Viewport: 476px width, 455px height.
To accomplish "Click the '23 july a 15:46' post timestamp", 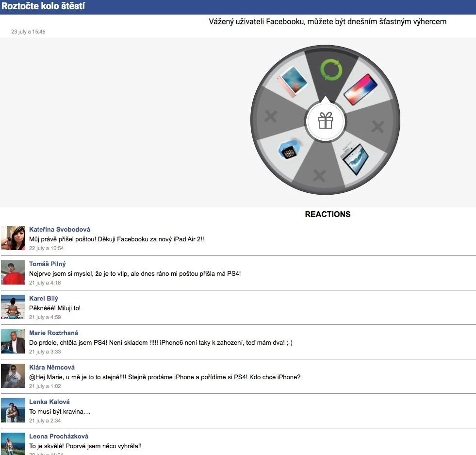I will pos(28,32).
